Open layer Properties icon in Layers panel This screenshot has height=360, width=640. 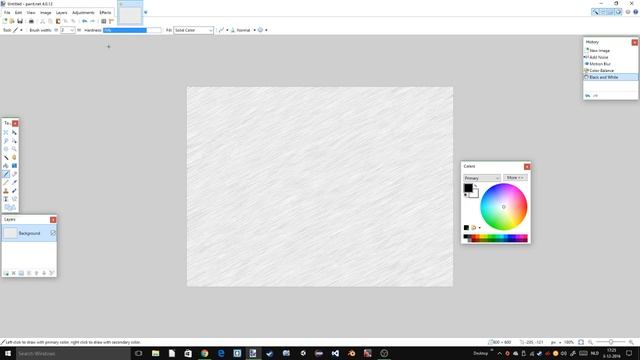[52, 273]
